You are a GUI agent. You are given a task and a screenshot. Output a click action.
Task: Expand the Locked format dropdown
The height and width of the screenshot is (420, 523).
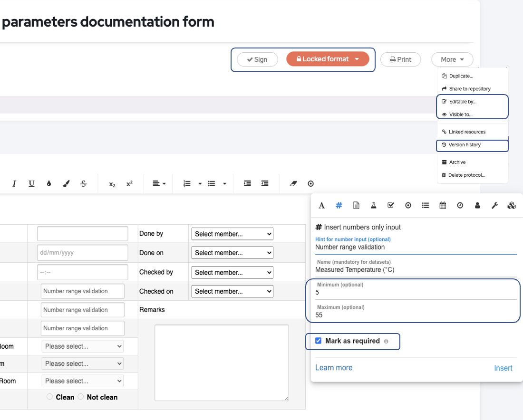(x=357, y=59)
